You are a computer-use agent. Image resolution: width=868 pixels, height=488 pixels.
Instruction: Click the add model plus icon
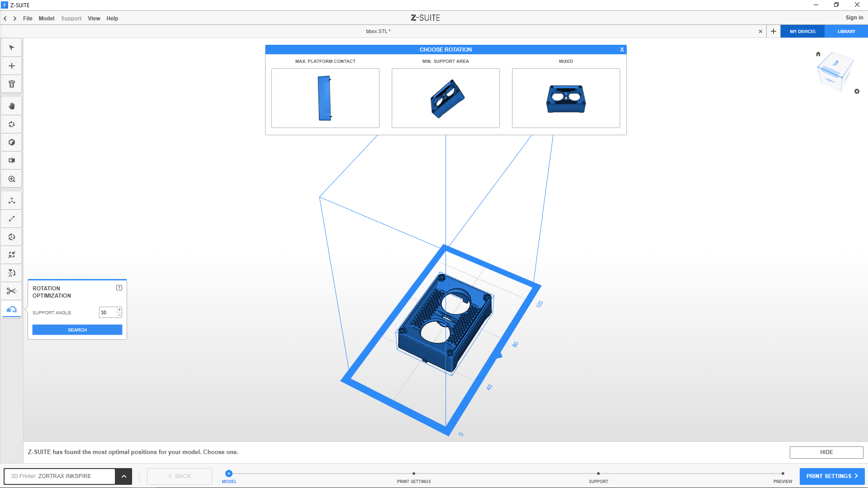coord(12,66)
